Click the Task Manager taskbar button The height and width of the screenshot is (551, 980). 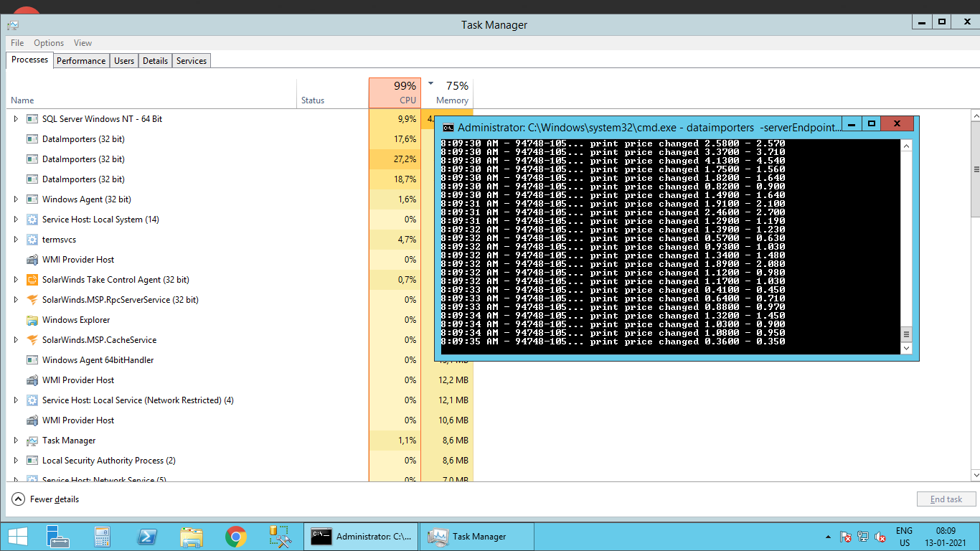pyautogui.click(x=477, y=537)
